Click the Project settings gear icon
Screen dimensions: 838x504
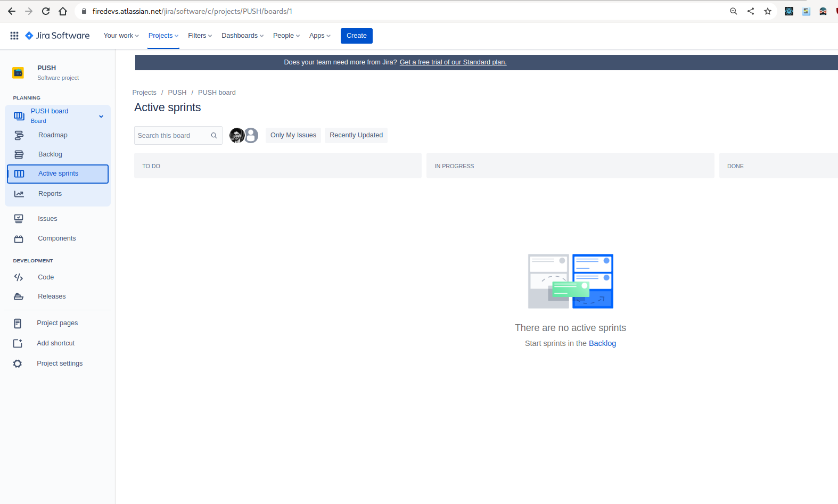point(18,363)
